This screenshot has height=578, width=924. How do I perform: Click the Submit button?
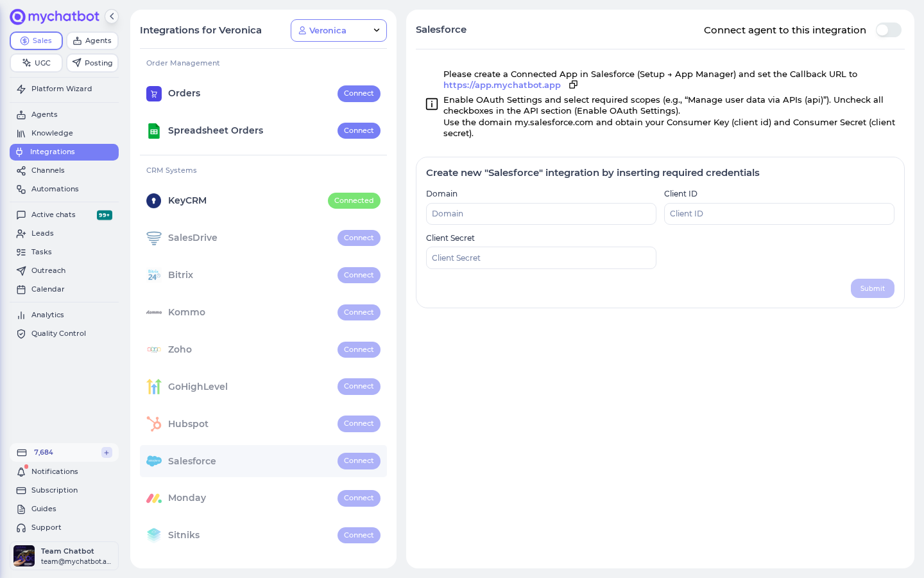coord(873,288)
